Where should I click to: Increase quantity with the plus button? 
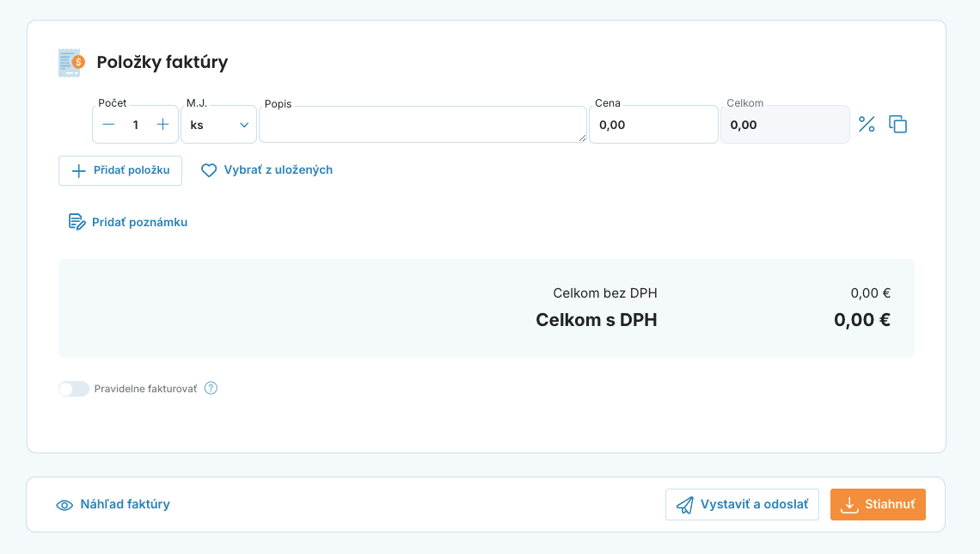click(x=162, y=125)
